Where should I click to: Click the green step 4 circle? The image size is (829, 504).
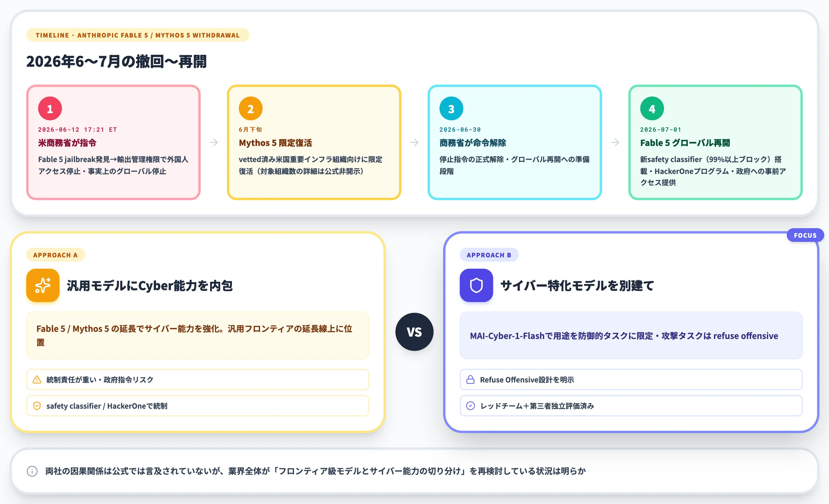click(652, 108)
